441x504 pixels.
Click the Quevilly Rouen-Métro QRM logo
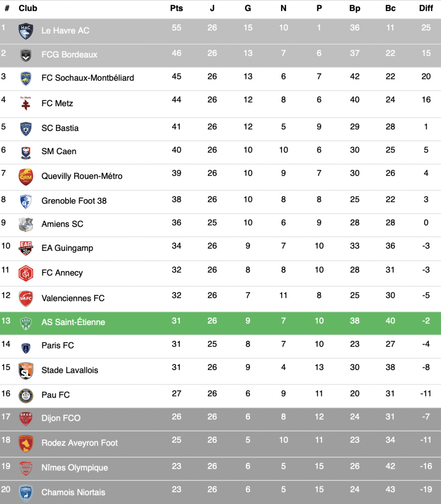pos(26,177)
